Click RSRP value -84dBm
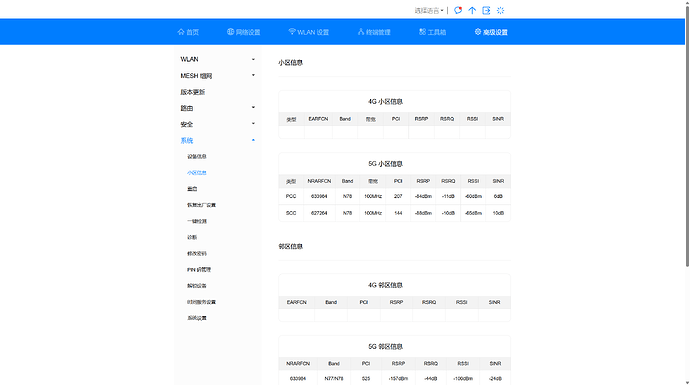This screenshot has height=385, width=690. click(x=423, y=196)
